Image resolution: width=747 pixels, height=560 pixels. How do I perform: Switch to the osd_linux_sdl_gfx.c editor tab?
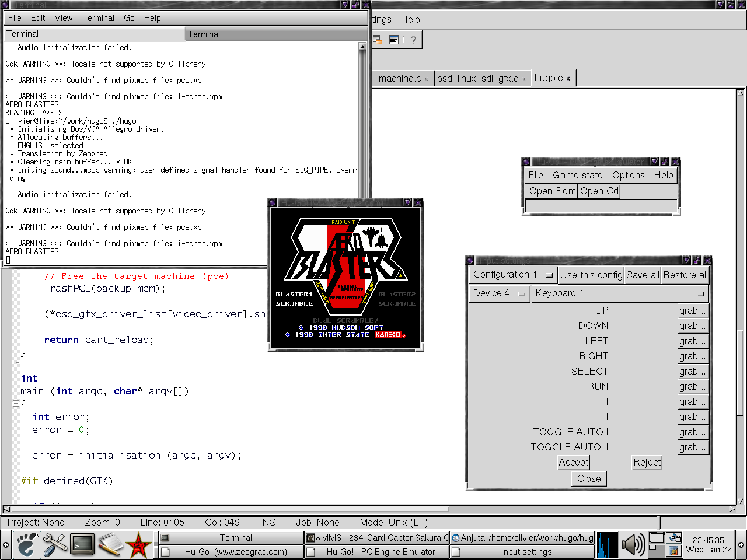coord(481,78)
